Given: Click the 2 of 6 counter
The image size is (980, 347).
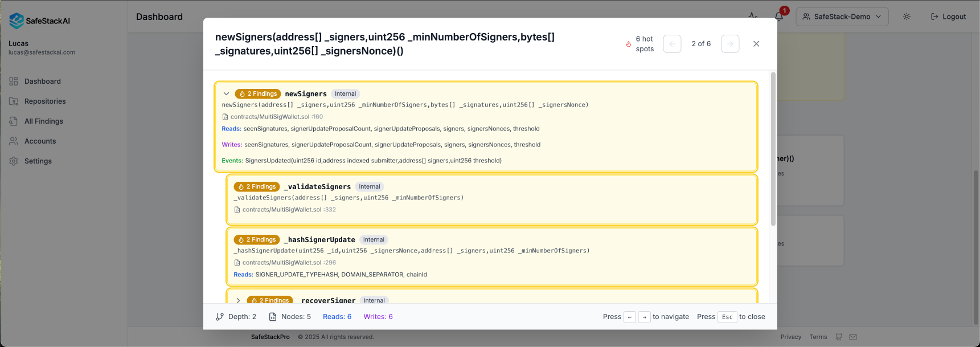Looking at the screenshot, I should pyautogui.click(x=701, y=44).
